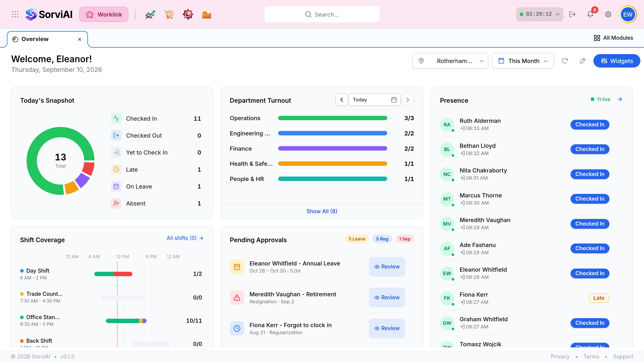Select the Worklink module tab
The width and height of the screenshot is (644, 362).
[104, 14]
